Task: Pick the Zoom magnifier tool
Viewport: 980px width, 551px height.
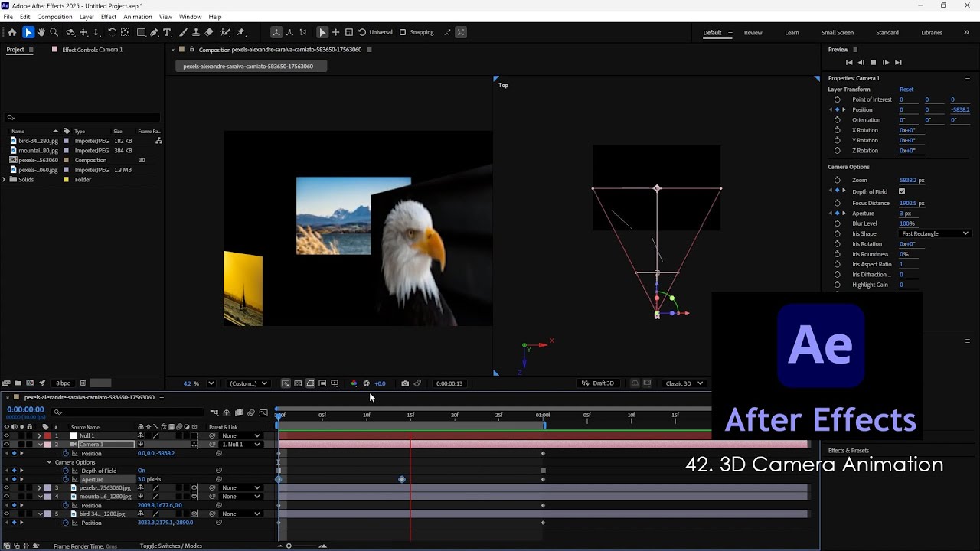Action: (x=54, y=32)
